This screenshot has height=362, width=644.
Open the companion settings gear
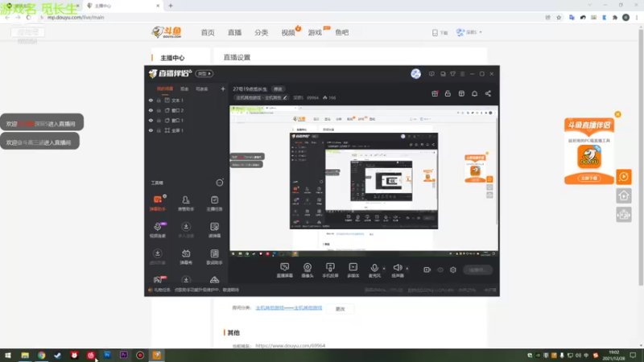(x=453, y=269)
